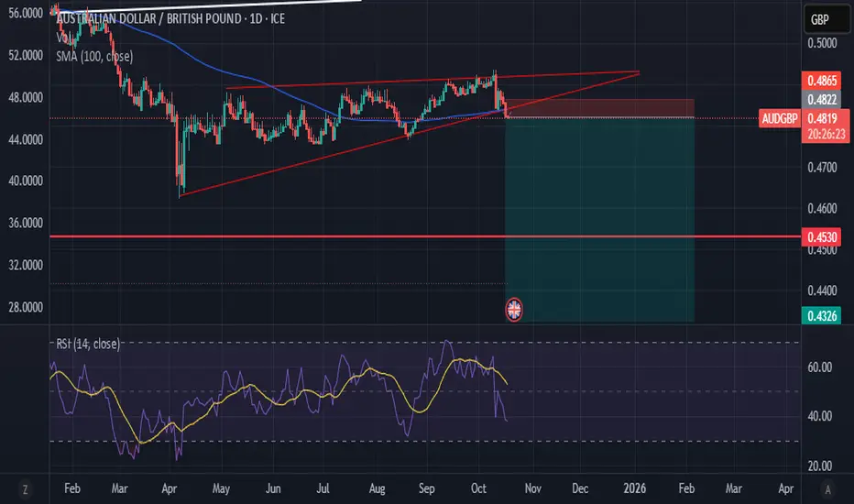854x504 pixels.
Task: Click the Nov label on time axis
Action: [x=532, y=488]
